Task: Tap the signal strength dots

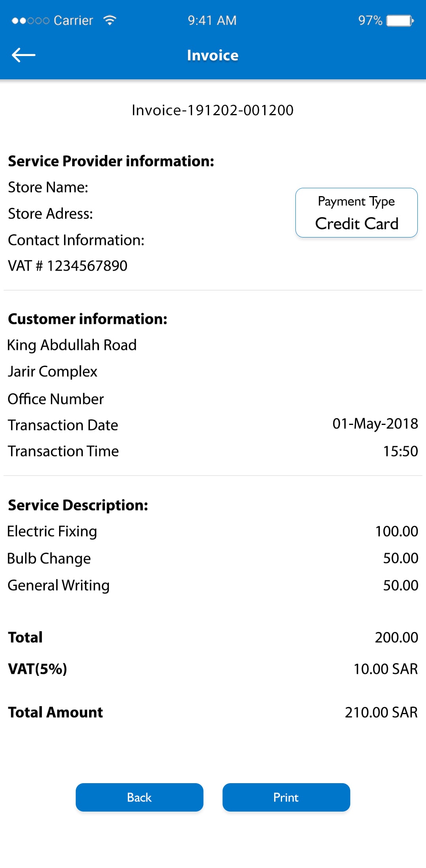Action: tap(30, 21)
